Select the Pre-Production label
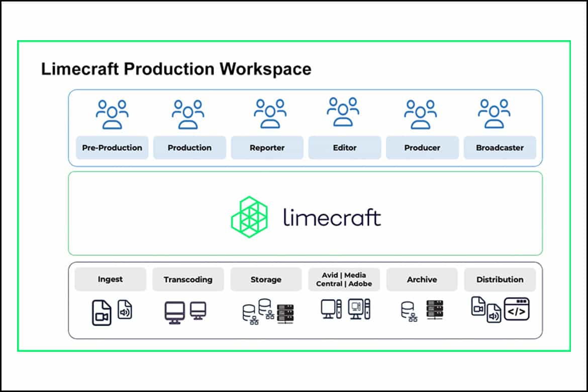This screenshot has width=588, height=392. (x=112, y=148)
